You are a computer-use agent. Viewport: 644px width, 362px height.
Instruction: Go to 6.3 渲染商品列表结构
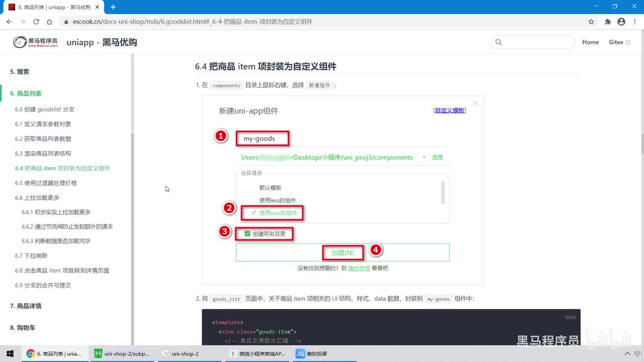pos(43,153)
